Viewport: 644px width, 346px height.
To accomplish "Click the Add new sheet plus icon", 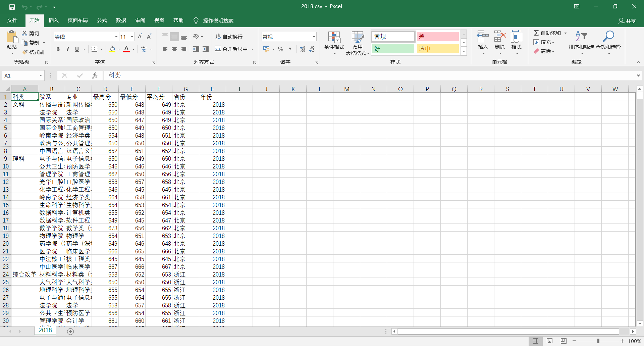I will pos(70,332).
